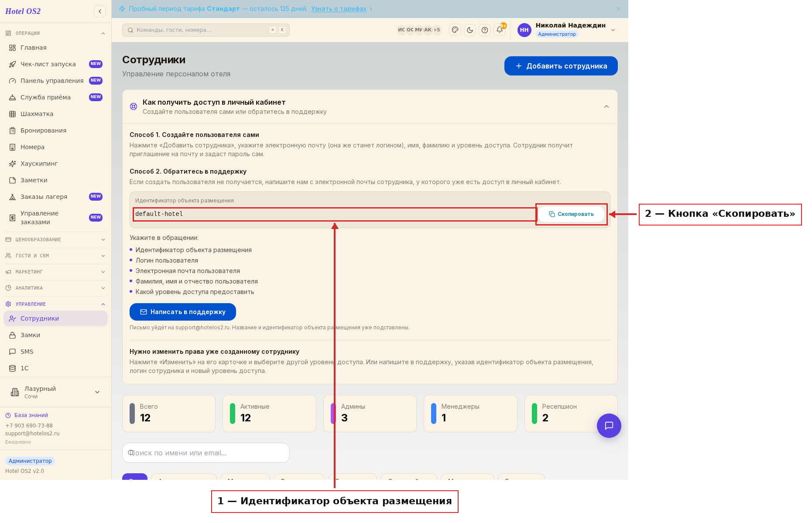This screenshot has height=523, width=812.
Task: Click the tent icon for Заказы лагеря
Action: [x=13, y=197]
